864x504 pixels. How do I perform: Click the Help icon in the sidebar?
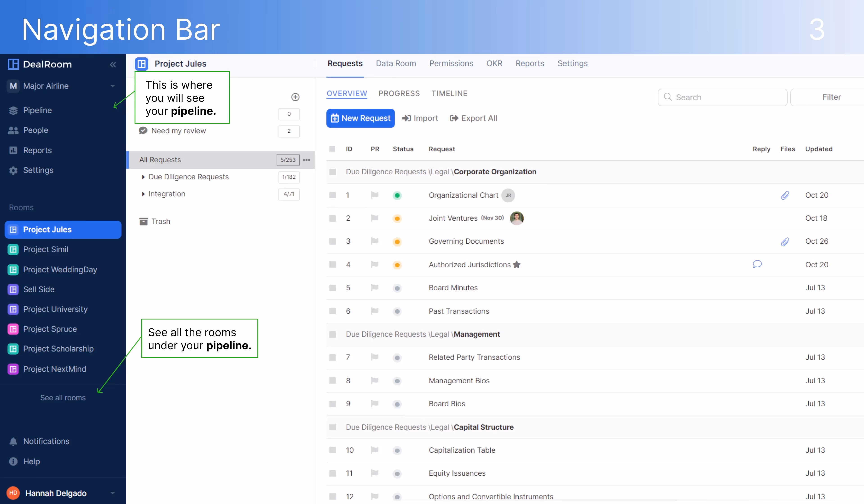13,461
